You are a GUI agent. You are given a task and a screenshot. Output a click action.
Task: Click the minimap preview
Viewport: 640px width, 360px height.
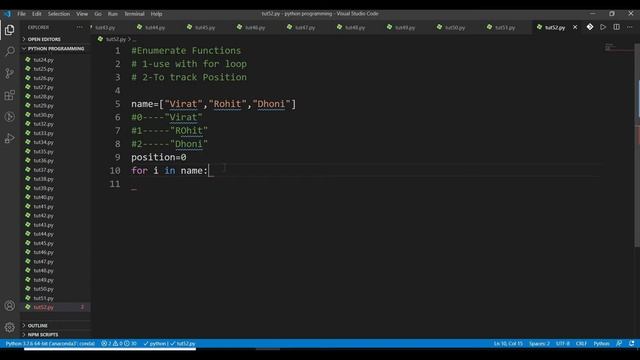coord(618,48)
